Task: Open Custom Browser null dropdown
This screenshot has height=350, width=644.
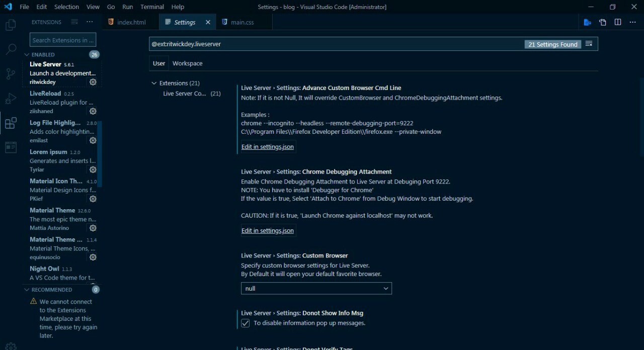Action: pos(316,288)
